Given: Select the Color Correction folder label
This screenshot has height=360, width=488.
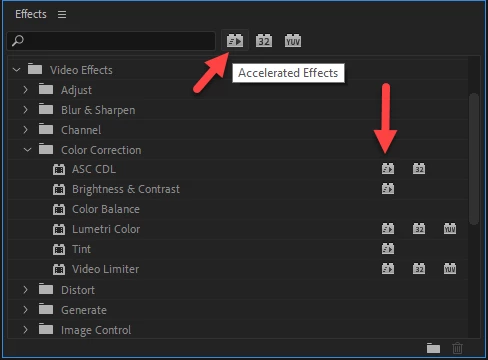Looking at the screenshot, I should pos(101,150).
